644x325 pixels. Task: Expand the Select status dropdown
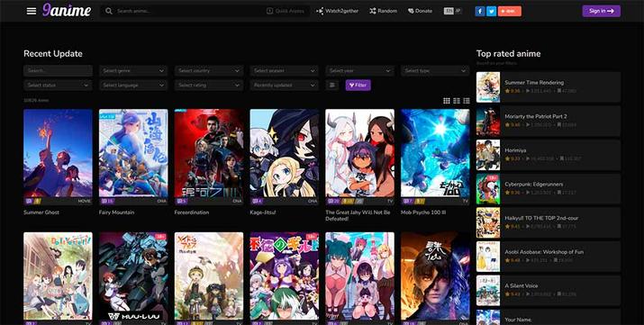58,85
